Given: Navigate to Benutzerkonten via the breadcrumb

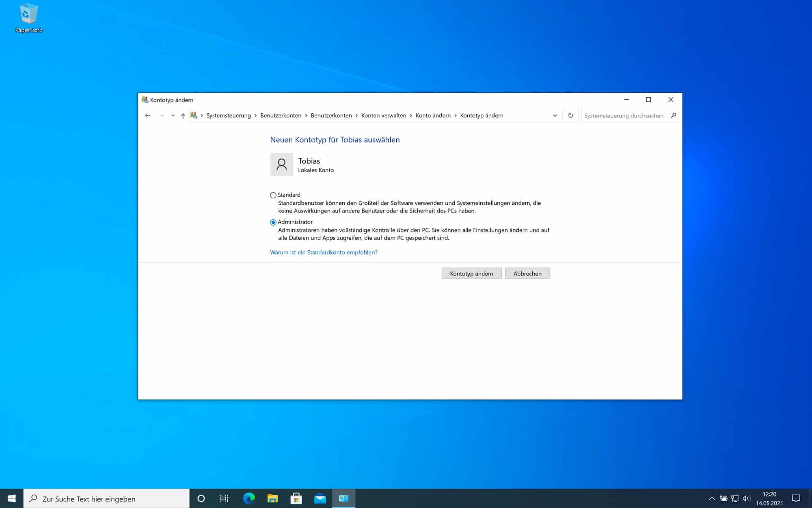Looking at the screenshot, I should click(x=280, y=115).
